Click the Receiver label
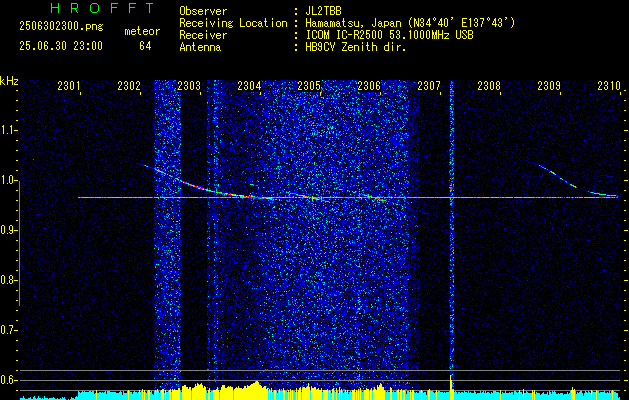Viewport: 629px width, 400px height. click(203, 35)
